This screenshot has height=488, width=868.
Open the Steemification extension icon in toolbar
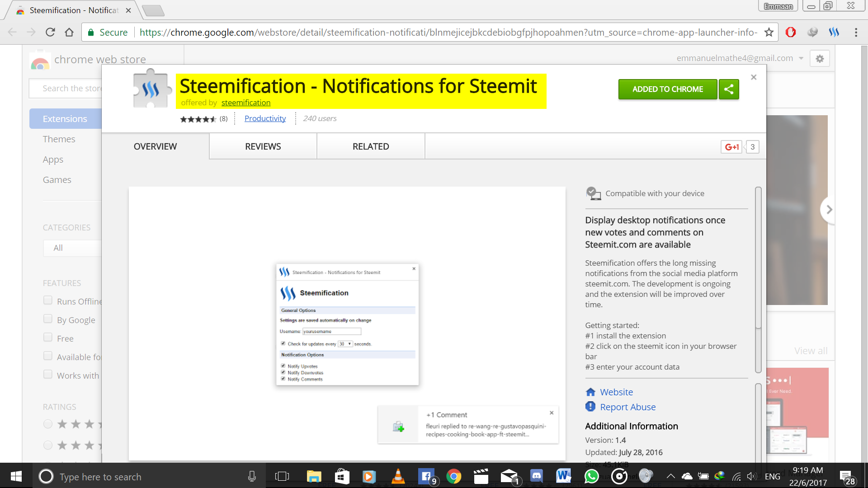coord(834,32)
